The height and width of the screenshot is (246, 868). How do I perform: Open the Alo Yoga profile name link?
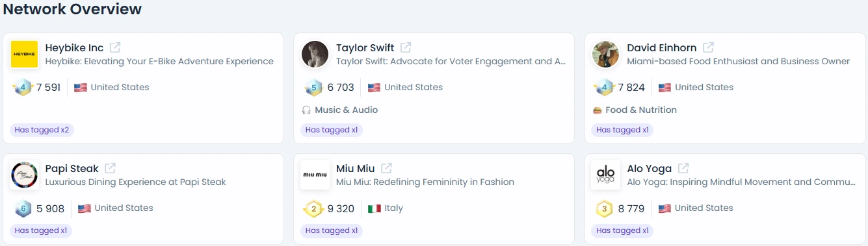pos(650,168)
